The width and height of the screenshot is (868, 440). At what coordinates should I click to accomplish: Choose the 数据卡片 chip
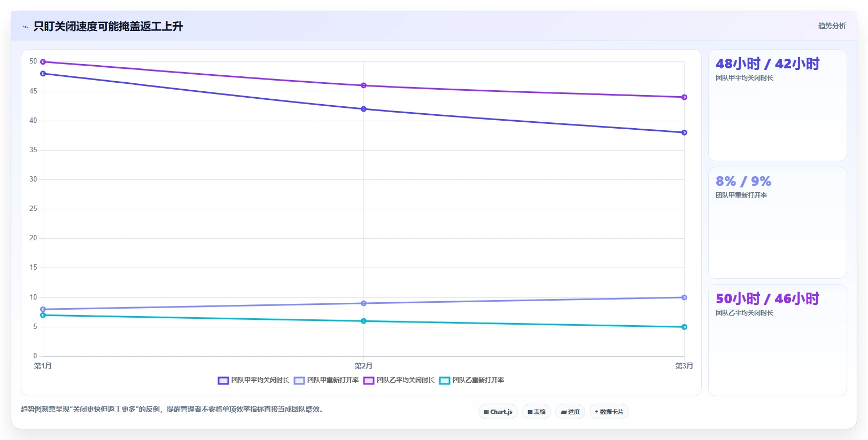[609, 412]
